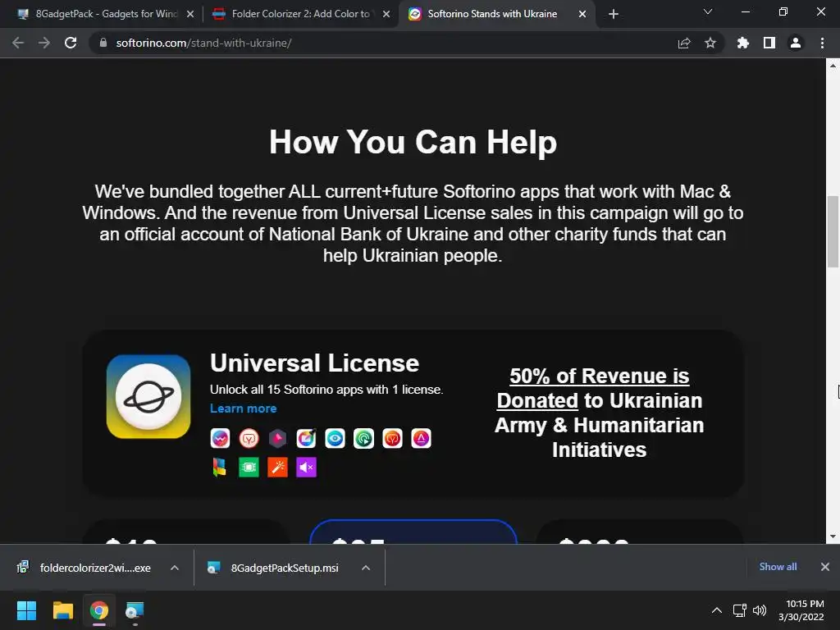
Task: Click the scrollbar down arrow
Action: coord(833,536)
